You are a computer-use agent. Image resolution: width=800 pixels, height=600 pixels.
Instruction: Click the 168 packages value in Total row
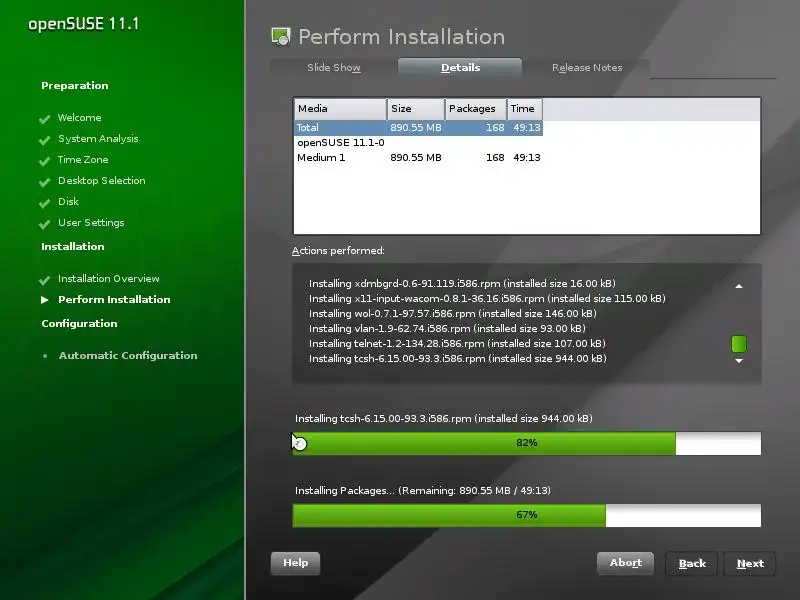495,128
